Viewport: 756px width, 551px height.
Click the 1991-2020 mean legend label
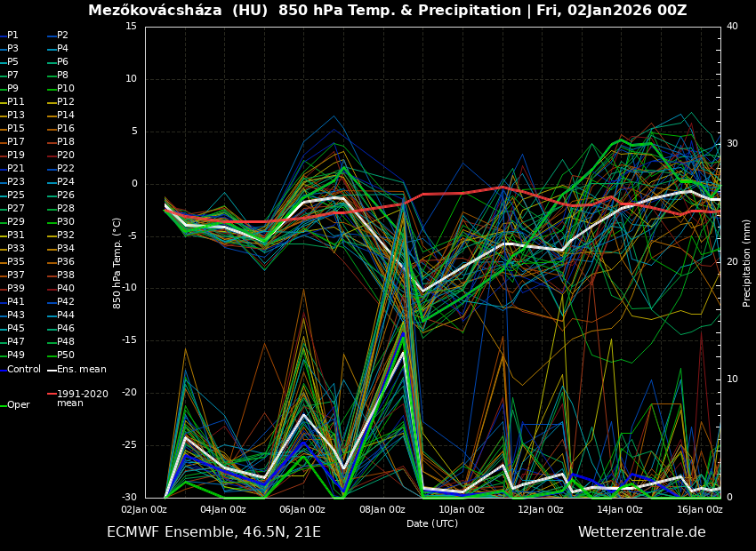(x=82, y=398)
